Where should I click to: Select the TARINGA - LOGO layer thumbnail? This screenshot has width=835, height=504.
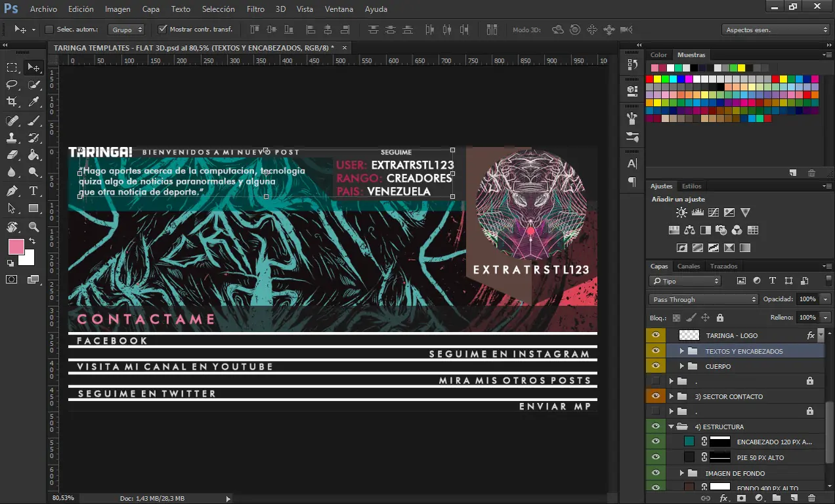coord(689,335)
